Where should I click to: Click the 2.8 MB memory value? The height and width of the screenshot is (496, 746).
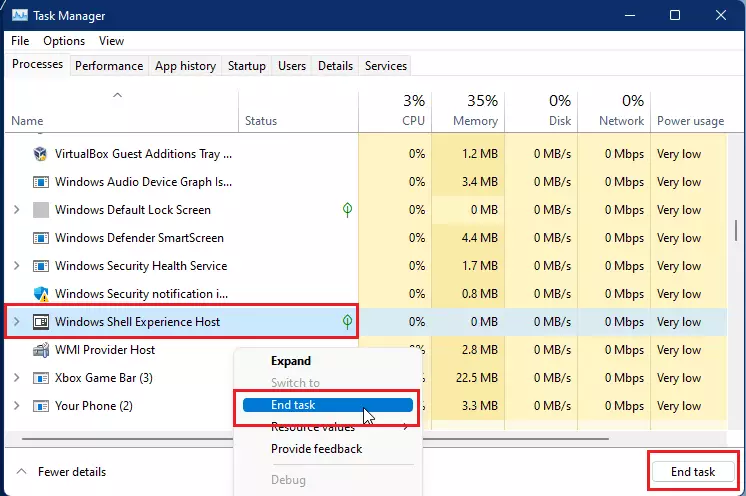coord(480,350)
